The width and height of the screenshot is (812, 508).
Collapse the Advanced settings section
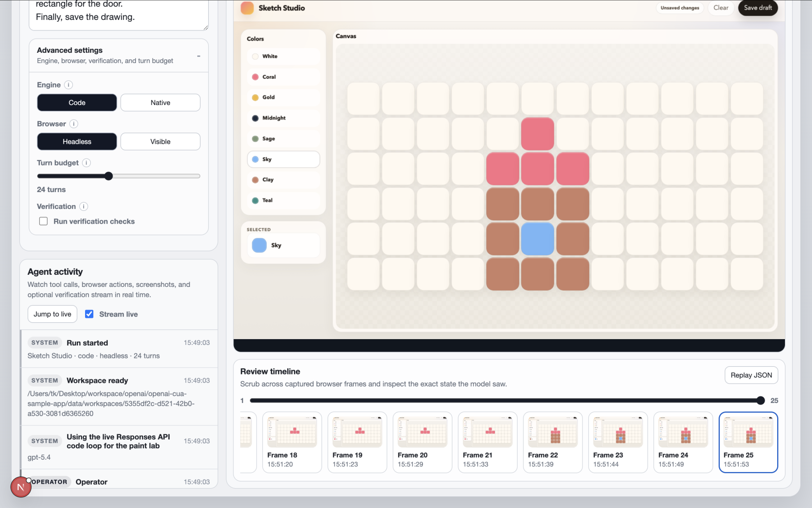[198, 56]
